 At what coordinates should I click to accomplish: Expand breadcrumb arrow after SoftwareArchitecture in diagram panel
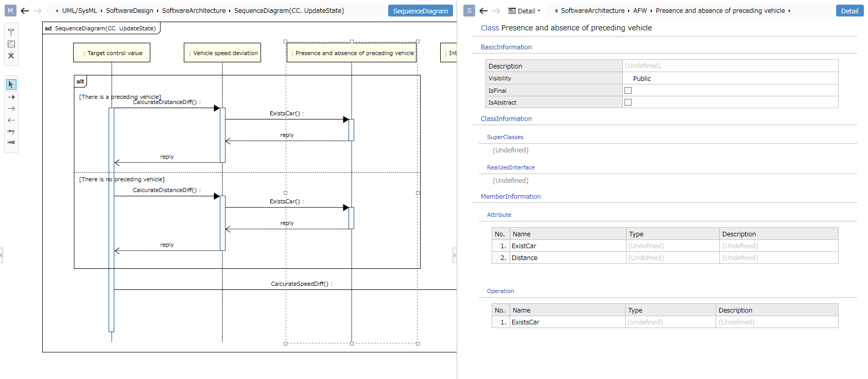230,11
